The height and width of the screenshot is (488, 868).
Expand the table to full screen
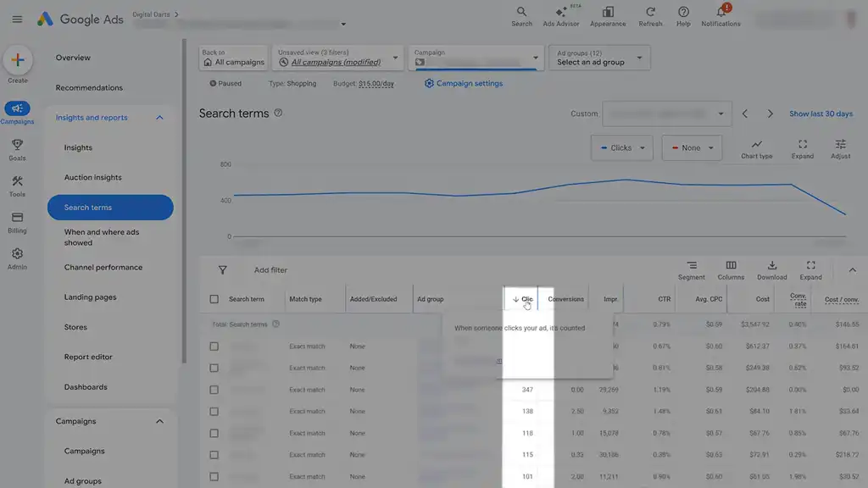(x=810, y=270)
